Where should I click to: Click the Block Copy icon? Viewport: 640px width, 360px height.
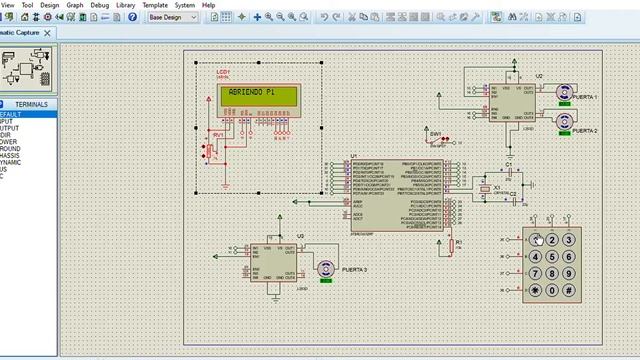390,17
